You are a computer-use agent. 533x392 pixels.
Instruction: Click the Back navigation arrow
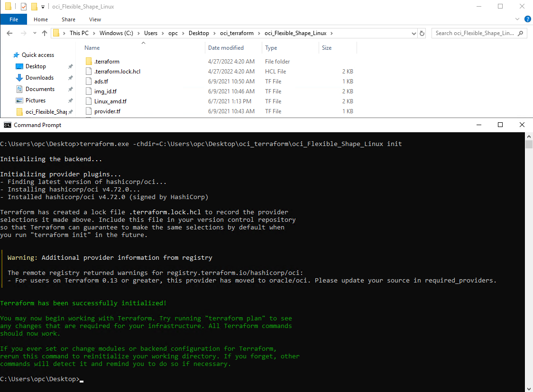coord(9,33)
